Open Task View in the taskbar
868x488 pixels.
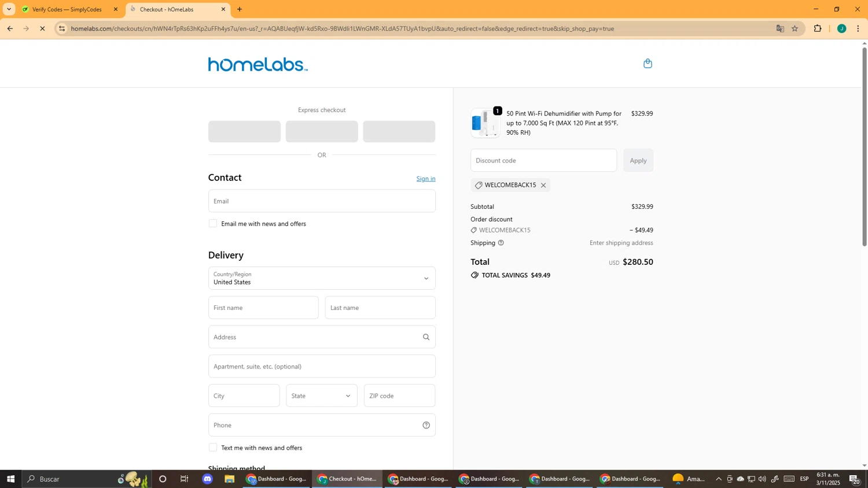click(x=185, y=479)
